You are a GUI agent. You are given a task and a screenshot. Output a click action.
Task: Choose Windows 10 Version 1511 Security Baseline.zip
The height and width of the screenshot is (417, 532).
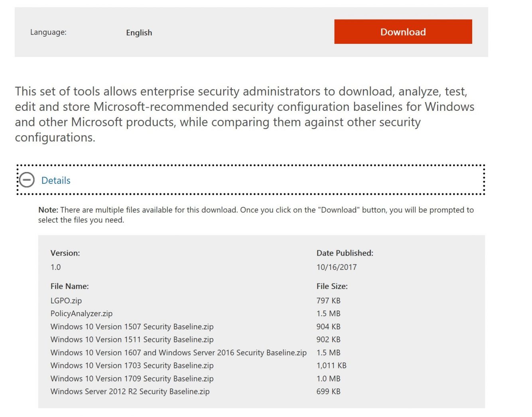132,339
